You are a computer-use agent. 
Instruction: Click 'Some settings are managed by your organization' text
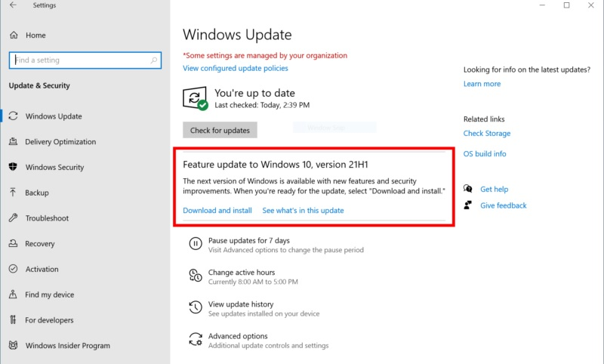tap(265, 55)
